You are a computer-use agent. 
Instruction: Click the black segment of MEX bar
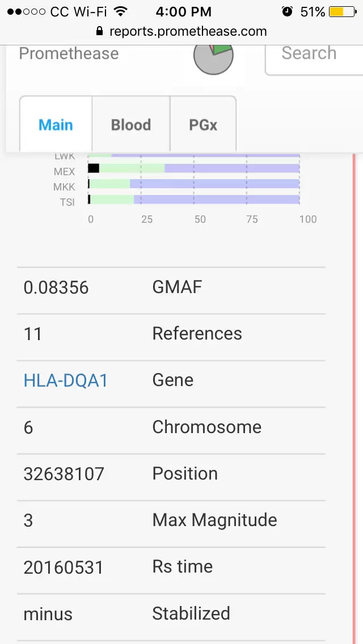94,168
